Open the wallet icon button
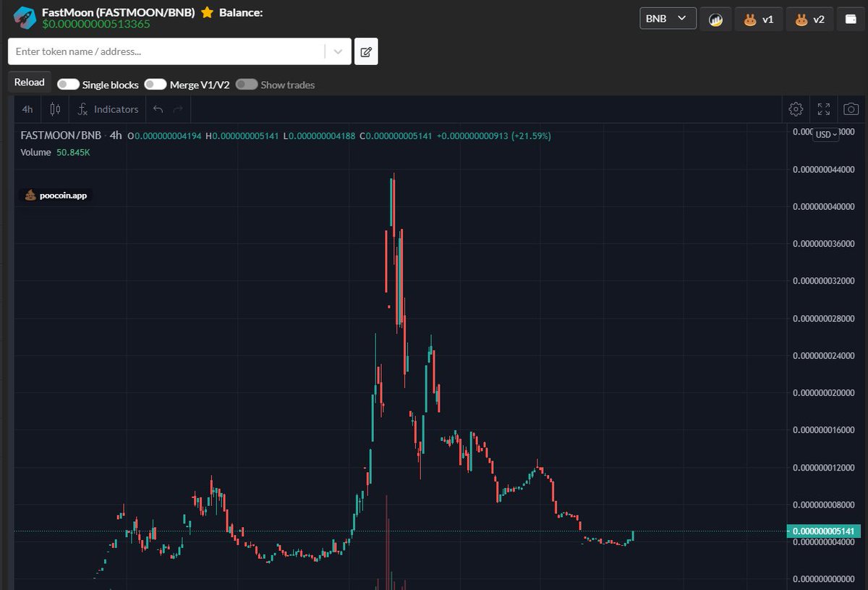Viewport: 868px width, 590px height. tap(851, 19)
